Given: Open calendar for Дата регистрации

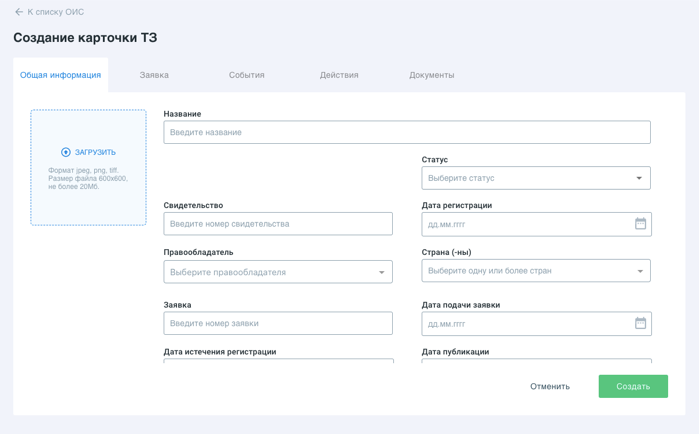Looking at the screenshot, I should [x=640, y=224].
